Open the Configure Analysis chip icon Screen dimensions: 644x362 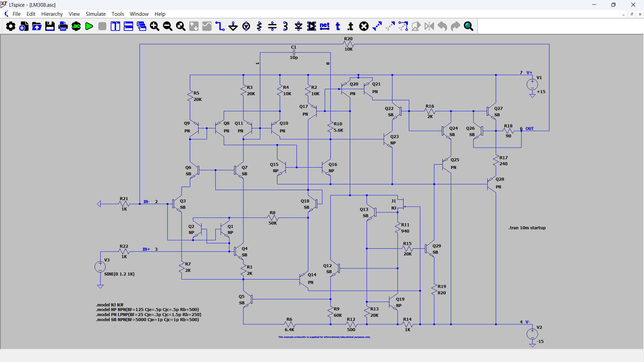76,26
